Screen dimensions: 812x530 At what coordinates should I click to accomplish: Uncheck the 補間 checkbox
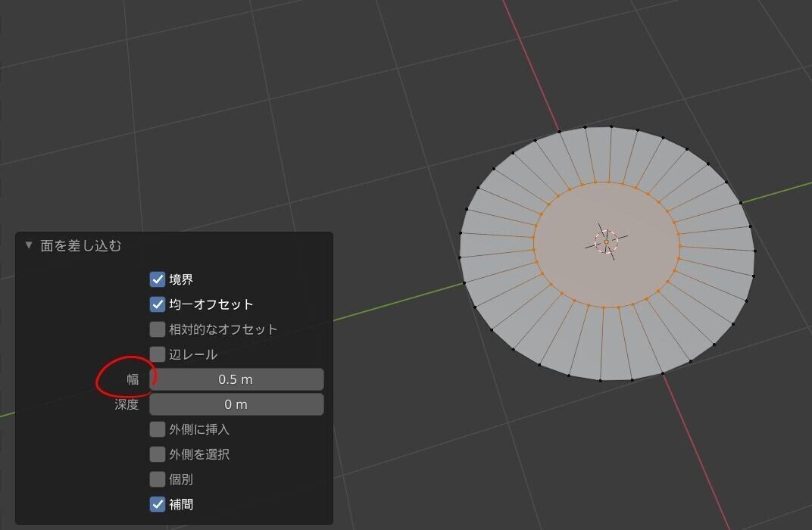pyautogui.click(x=158, y=504)
